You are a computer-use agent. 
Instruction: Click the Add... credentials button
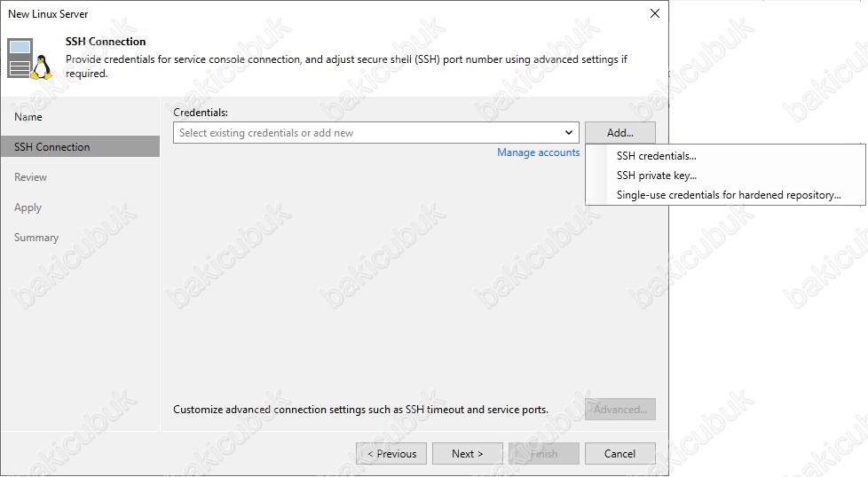click(x=620, y=133)
